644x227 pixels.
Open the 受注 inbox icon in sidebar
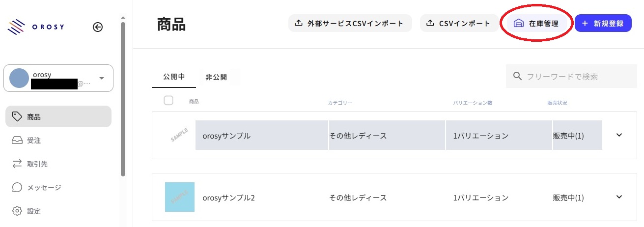17,140
